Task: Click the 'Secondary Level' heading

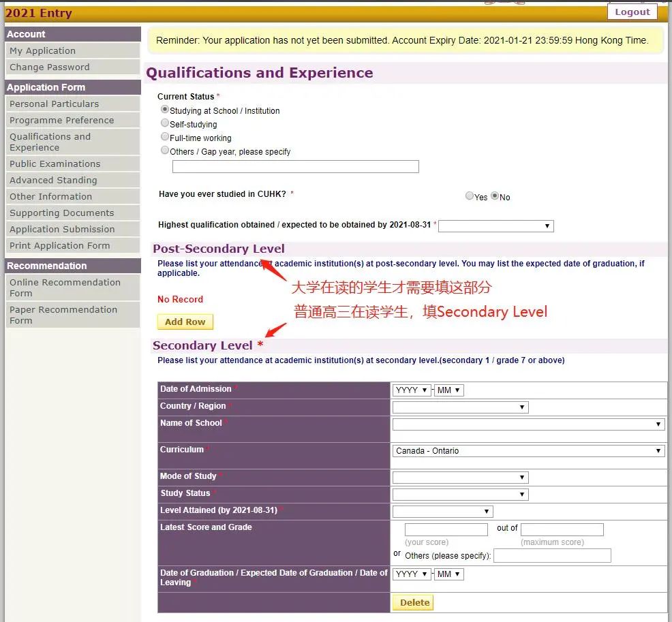Action: [x=202, y=345]
